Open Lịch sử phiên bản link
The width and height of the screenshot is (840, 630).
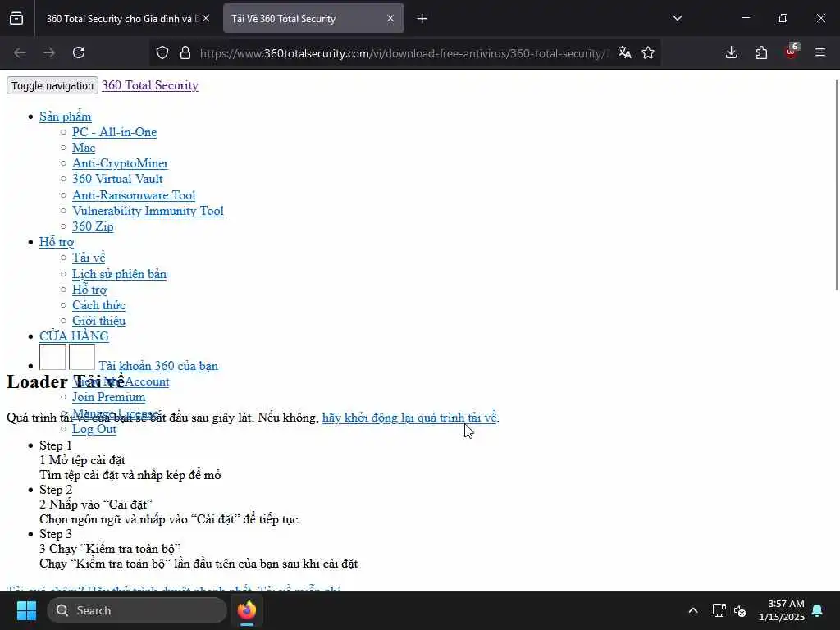tap(120, 274)
